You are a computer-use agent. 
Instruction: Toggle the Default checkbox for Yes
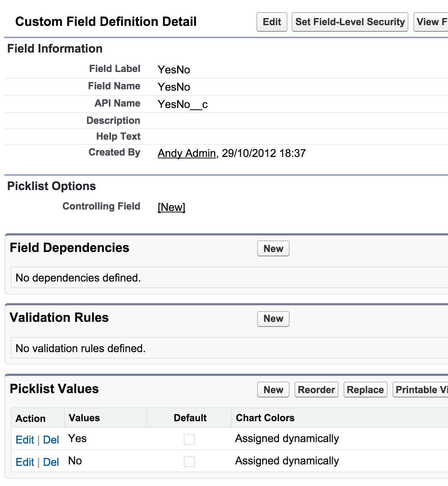(189, 439)
